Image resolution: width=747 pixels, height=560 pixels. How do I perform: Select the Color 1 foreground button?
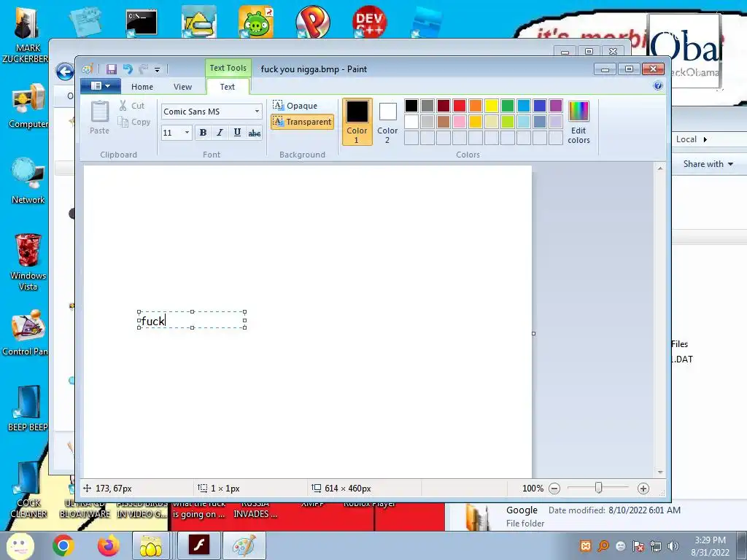[357, 122]
